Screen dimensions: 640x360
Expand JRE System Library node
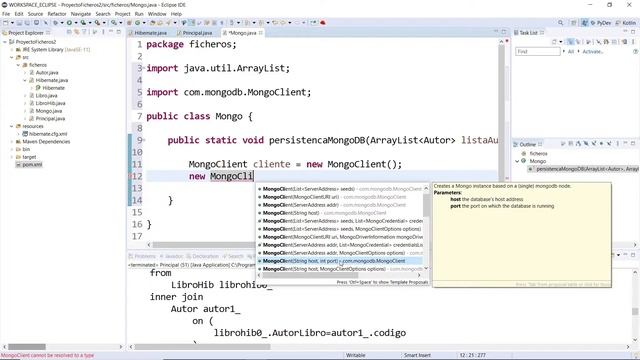12,50
